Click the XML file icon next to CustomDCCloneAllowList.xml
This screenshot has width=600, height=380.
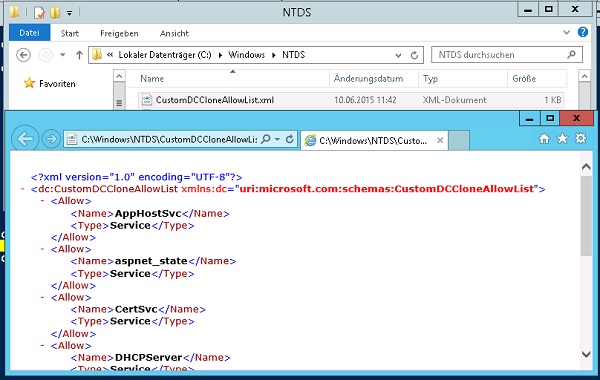pos(147,100)
